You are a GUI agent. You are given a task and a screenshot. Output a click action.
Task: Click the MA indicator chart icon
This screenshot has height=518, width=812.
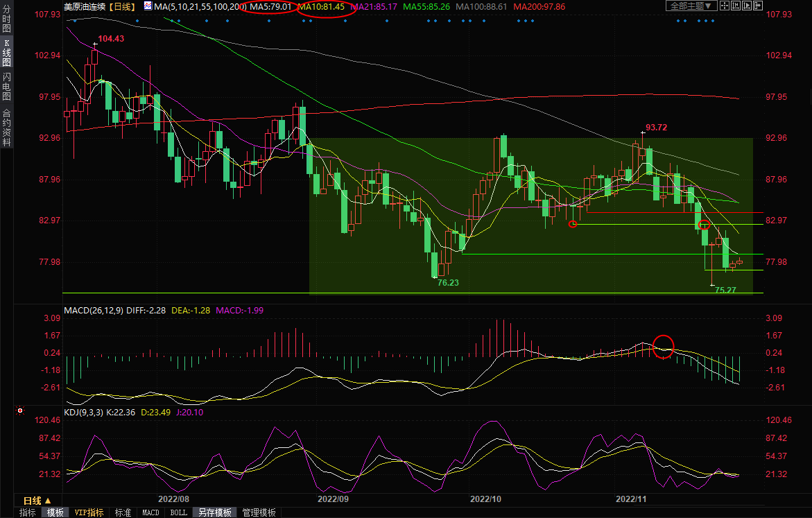[148, 6]
